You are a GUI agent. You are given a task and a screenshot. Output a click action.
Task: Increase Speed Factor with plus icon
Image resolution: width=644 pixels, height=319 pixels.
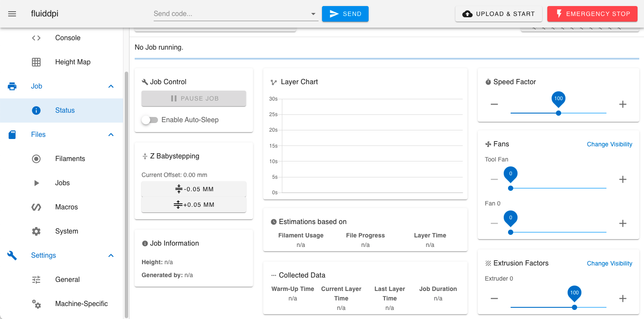[x=622, y=104]
